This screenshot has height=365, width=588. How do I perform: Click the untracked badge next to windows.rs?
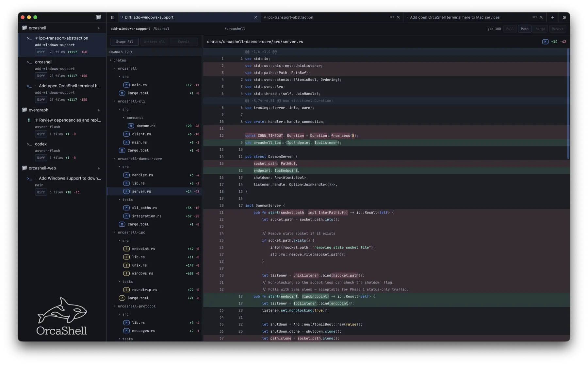126,273
